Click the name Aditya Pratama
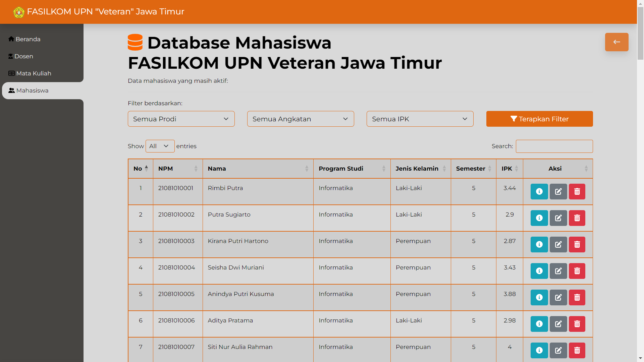This screenshot has height=362, width=644. (230, 320)
